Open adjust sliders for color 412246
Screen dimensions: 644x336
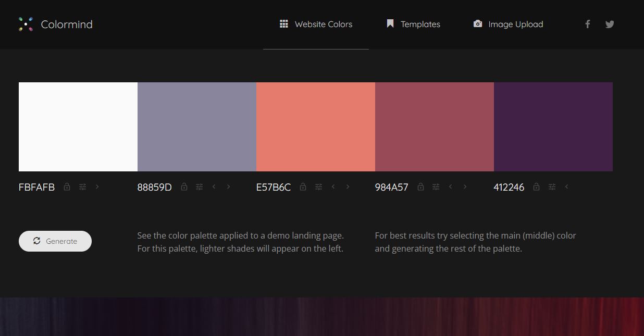552,187
